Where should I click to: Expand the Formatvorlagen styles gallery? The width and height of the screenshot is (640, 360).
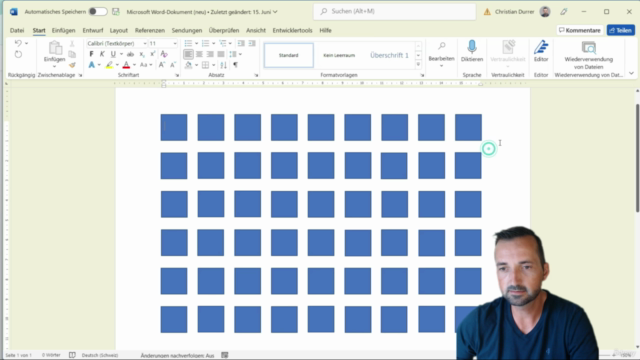coord(418,64)
